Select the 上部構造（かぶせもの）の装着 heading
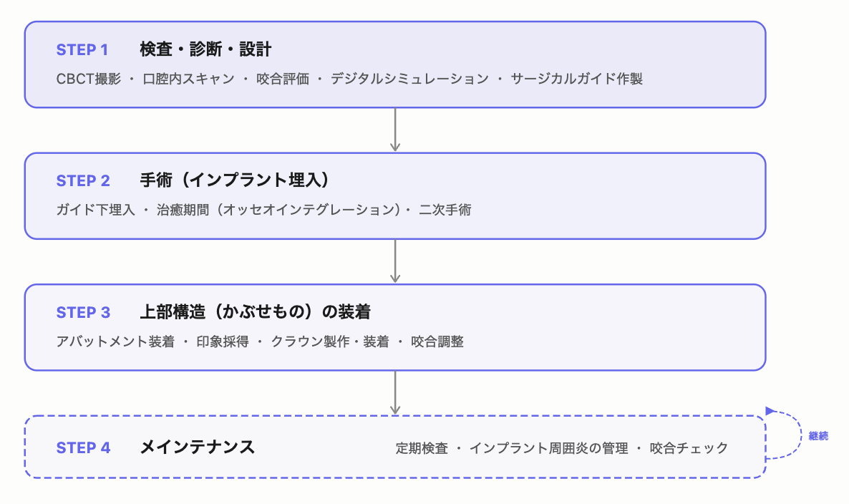Image resolution: width=849 pixels, height=504 pixels. (x=255, y=312)
